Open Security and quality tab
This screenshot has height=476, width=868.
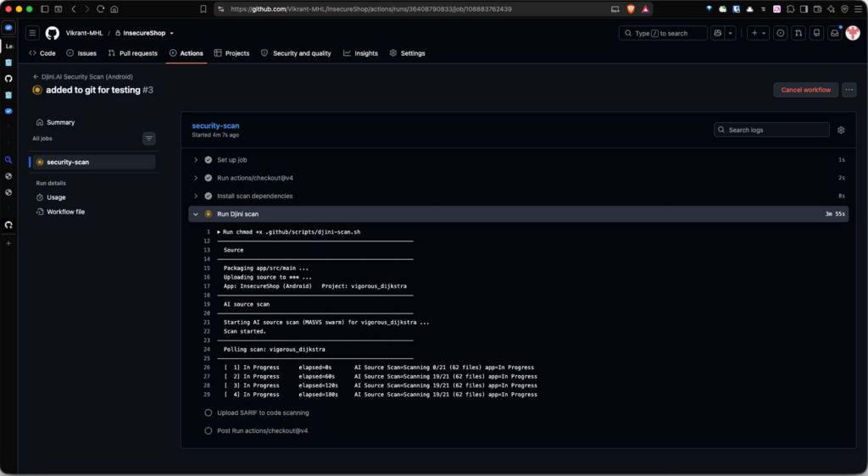(x=296, y=53)
